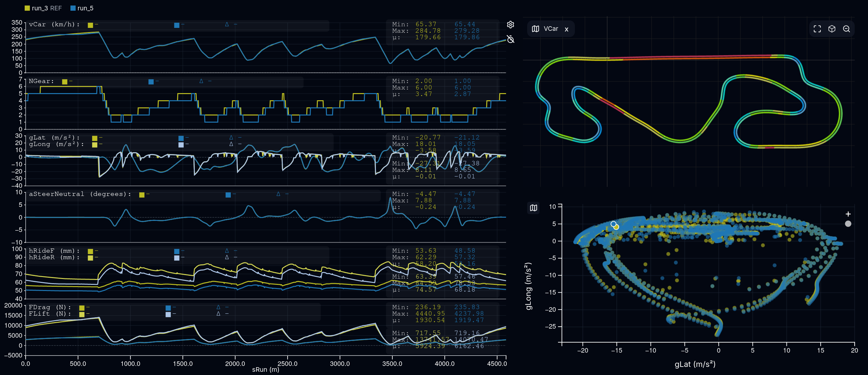The image size is (868, 375).
Task: Click the sRun (m) axis title
Action: coord(266,369)
